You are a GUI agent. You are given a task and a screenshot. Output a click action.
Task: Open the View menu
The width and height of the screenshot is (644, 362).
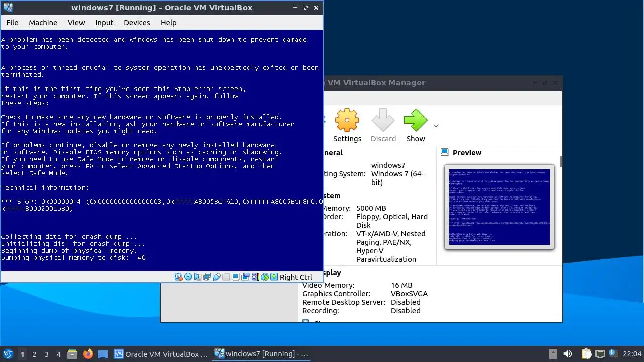(x=76, y=22)
